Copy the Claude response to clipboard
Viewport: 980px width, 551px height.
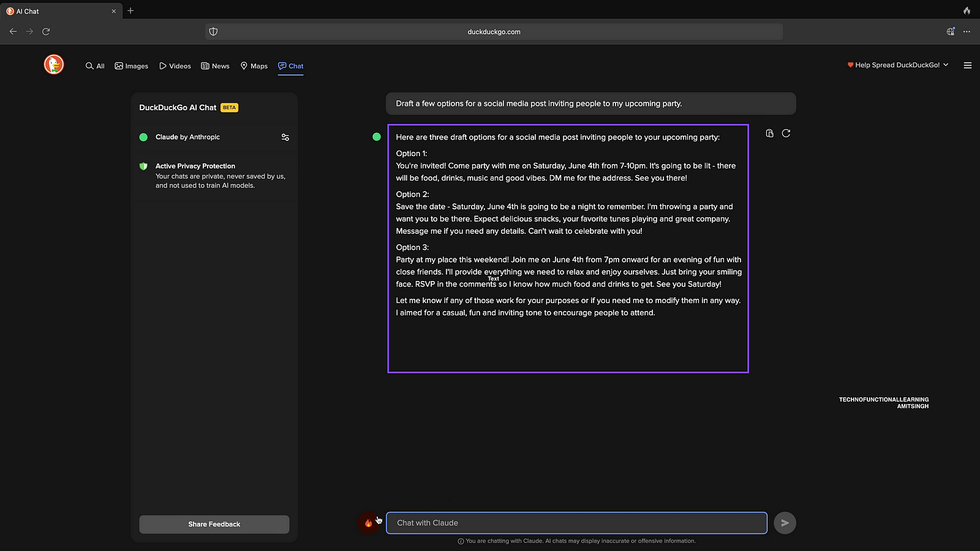point(769,133)
